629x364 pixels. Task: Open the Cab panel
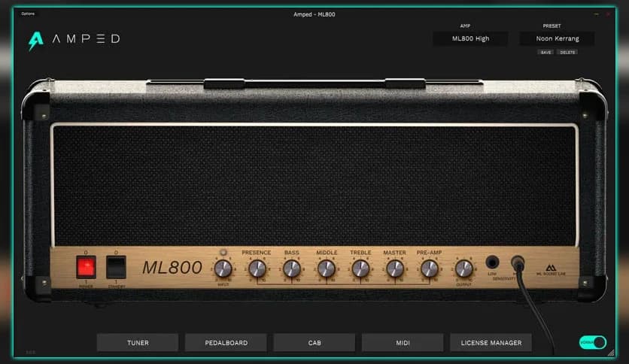click(314, 343)
